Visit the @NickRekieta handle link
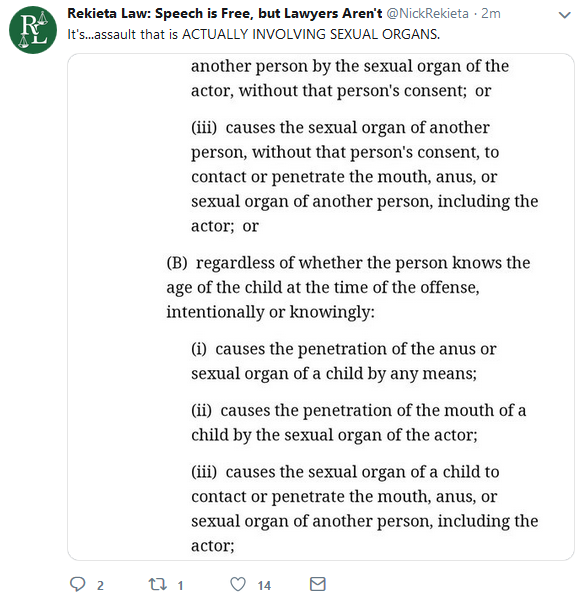This screenshot has width=583, height=601. coord(427,13)
